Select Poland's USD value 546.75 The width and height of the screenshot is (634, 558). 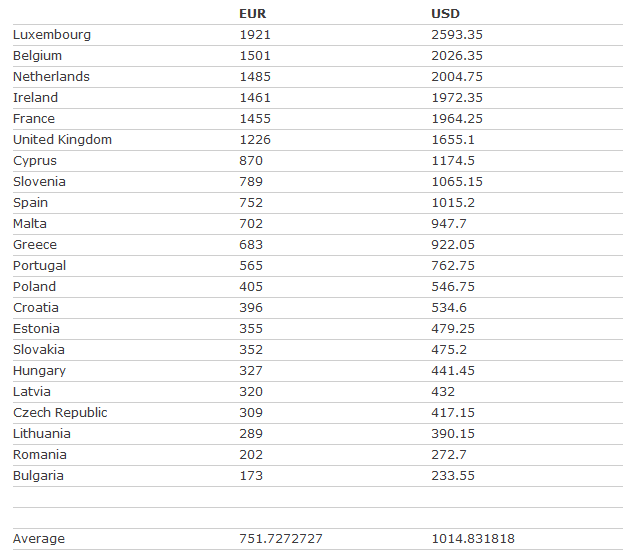pyautogui.click(x=453, y=287)
